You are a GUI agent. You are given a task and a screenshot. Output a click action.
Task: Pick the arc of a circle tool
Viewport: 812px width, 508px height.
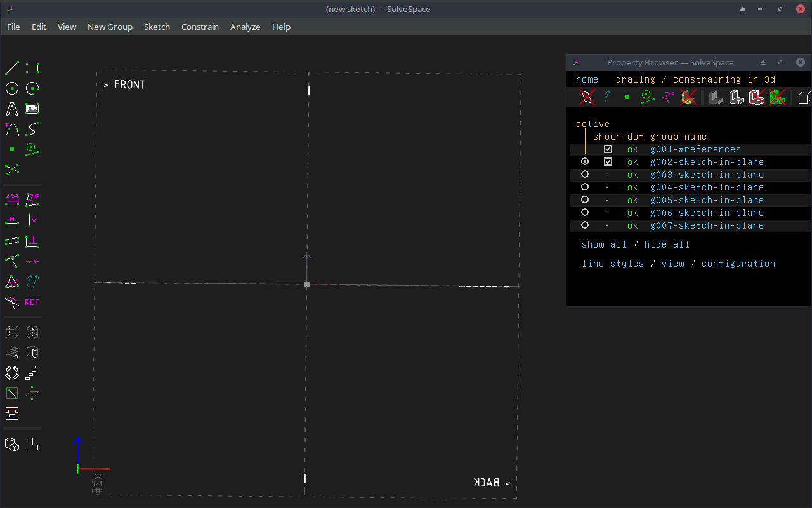click(x=32, y=88)
